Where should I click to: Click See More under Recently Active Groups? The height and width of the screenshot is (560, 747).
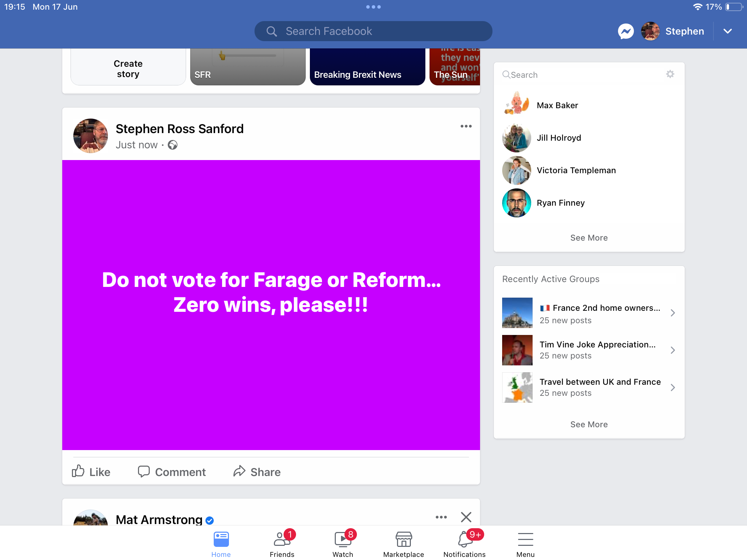(589, 424)
